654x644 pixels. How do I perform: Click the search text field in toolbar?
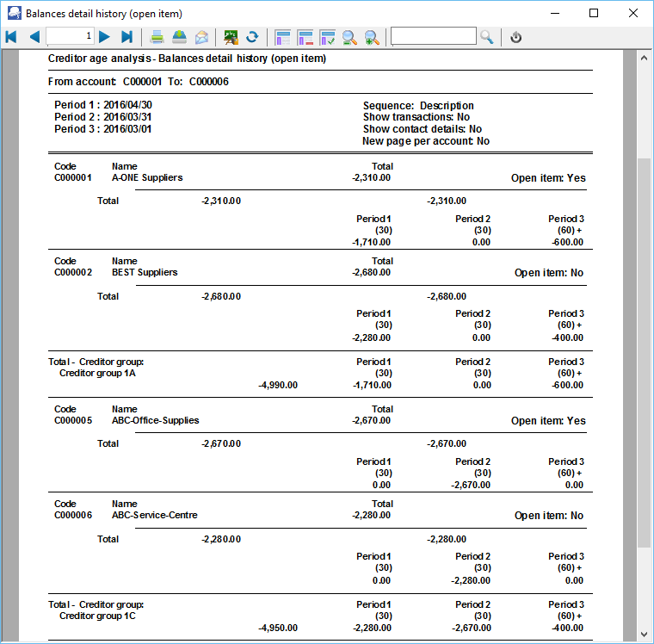(x=433, y=36)
